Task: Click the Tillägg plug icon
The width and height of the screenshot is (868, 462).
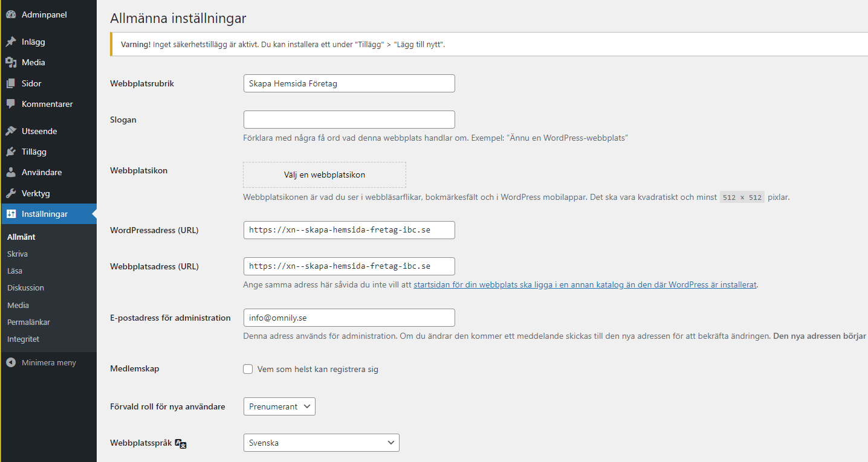Action: [x=11, y=152]
